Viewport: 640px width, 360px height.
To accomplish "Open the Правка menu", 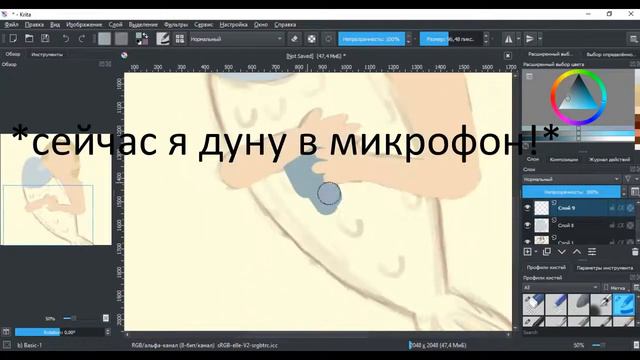I will point(34,24).
